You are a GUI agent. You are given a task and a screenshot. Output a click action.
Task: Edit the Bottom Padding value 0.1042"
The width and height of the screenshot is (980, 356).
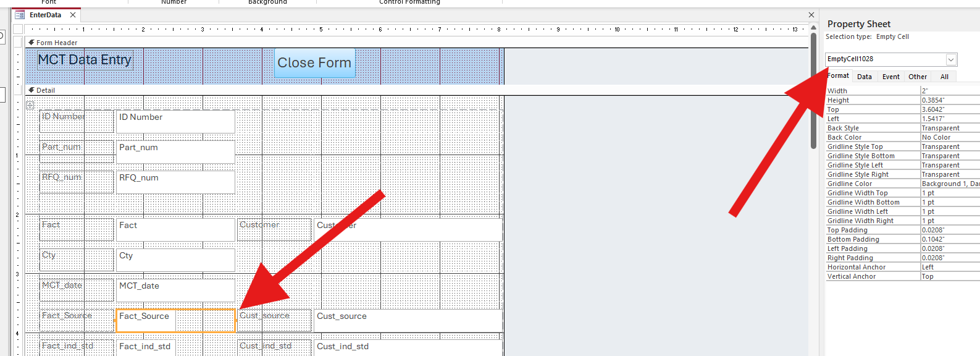950,239
